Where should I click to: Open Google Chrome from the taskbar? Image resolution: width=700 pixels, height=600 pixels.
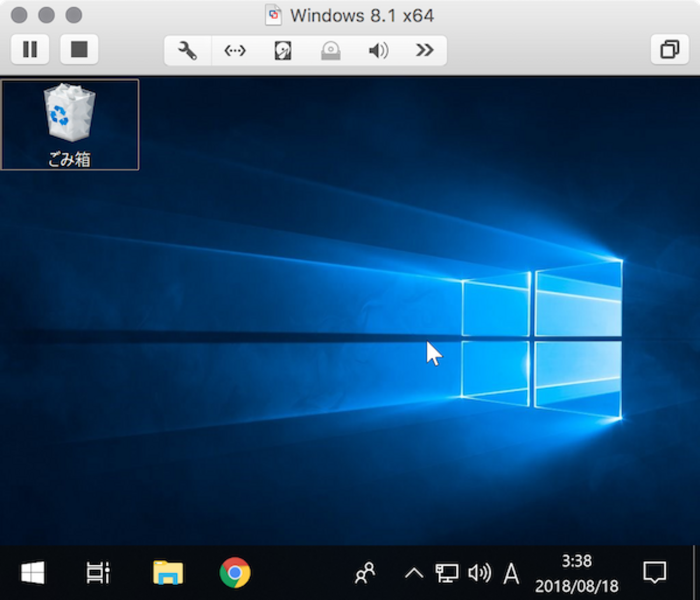[x=235, y=573]
